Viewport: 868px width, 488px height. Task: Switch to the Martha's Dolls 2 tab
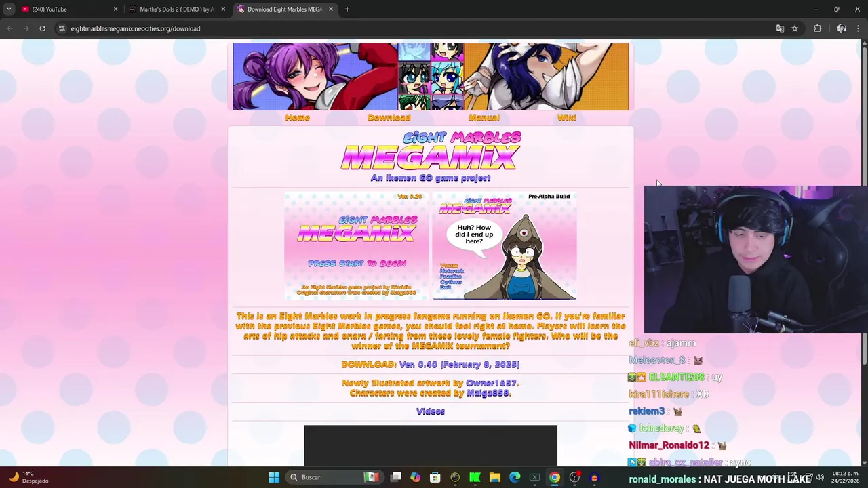[x=176, y=9]
